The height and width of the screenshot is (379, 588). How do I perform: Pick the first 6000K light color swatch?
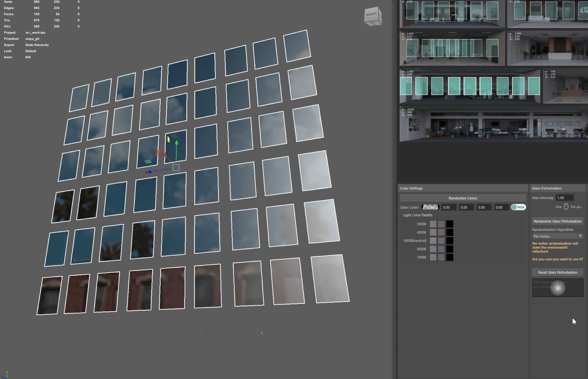(x=433, y=249)
